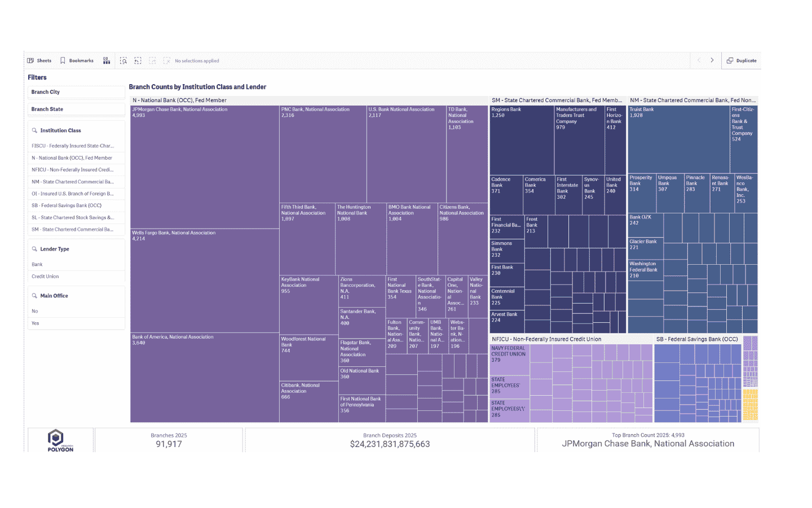Click the Washington Federal Bank tile
The image size is (812, 508).
coord(646,270)
